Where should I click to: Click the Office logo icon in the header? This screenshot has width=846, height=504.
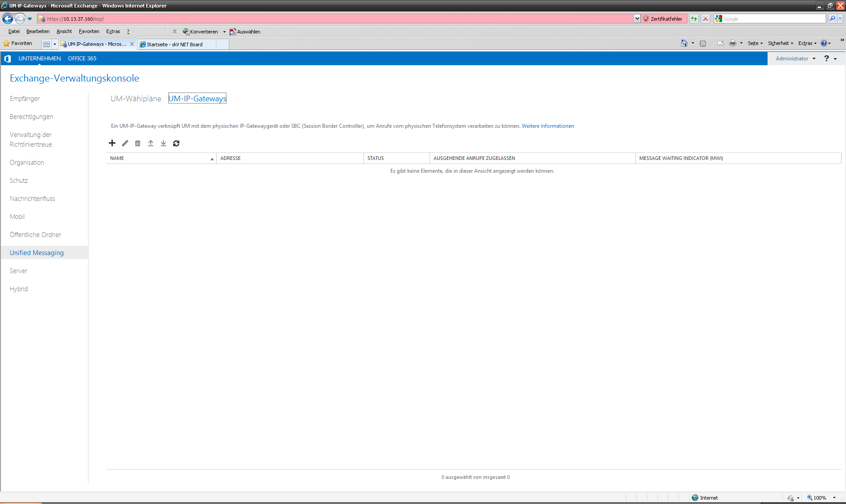7,59
